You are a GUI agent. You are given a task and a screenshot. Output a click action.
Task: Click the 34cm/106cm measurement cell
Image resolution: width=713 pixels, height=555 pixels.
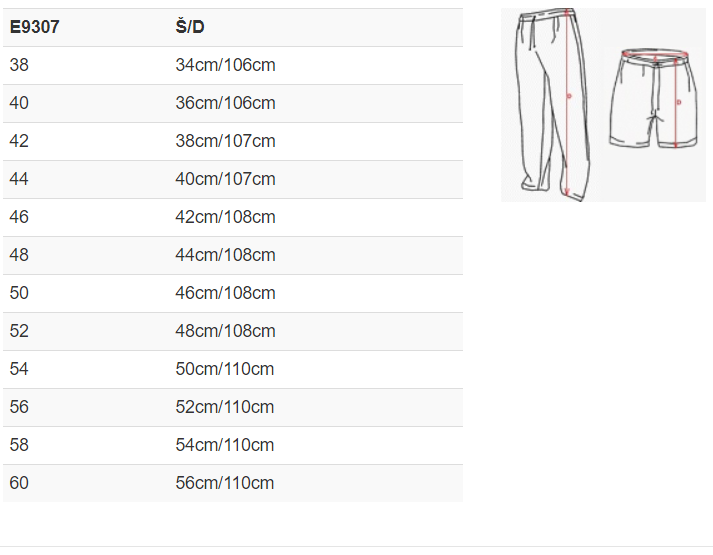coord(225,65)
